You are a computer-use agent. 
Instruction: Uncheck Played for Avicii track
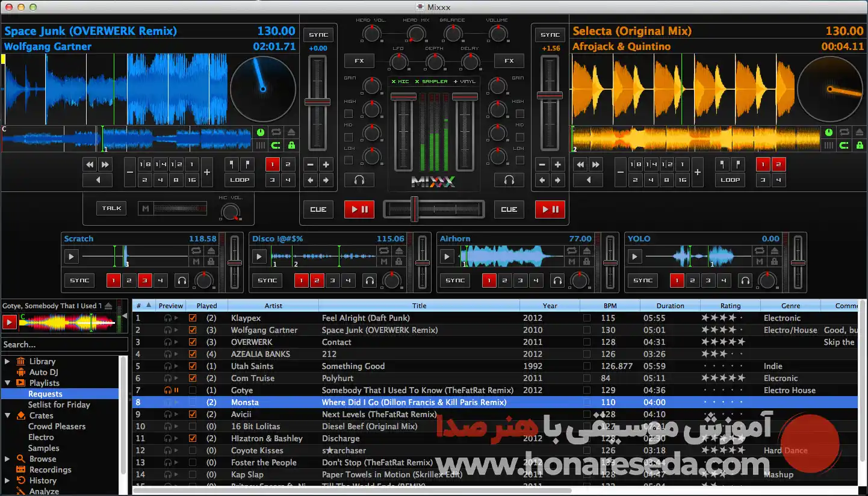[x=193, y=414]
